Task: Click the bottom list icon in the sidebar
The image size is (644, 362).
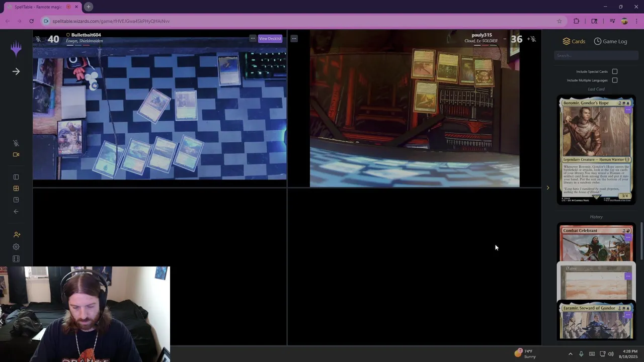Action: pyautogui.click(x=16, y=259)
